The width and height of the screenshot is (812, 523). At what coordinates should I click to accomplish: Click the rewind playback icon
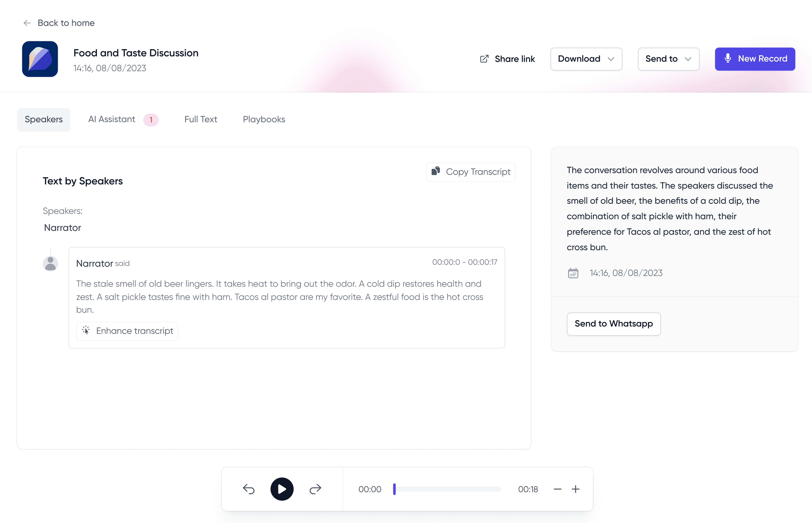tap(249, 489)
